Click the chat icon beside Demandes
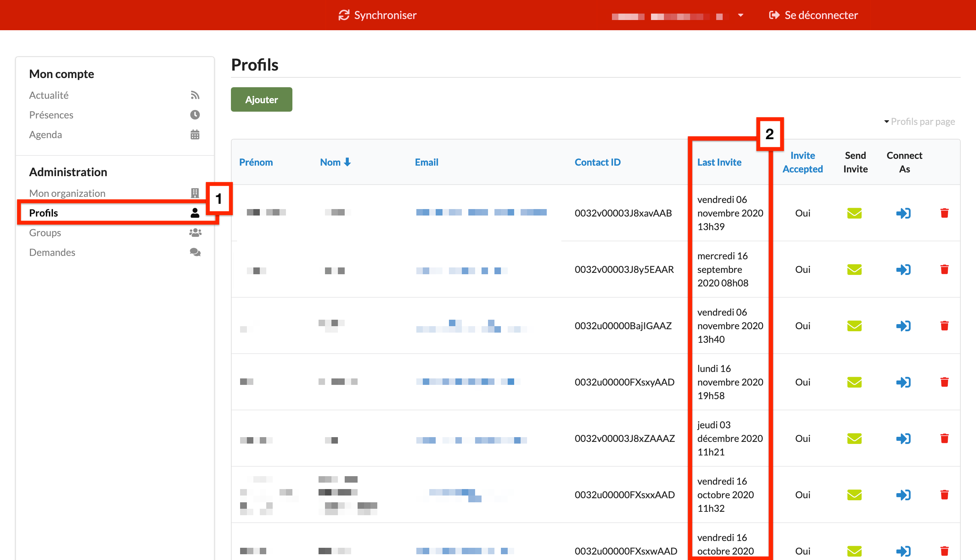The image size is (976, 560). click(x=195, y=252)
